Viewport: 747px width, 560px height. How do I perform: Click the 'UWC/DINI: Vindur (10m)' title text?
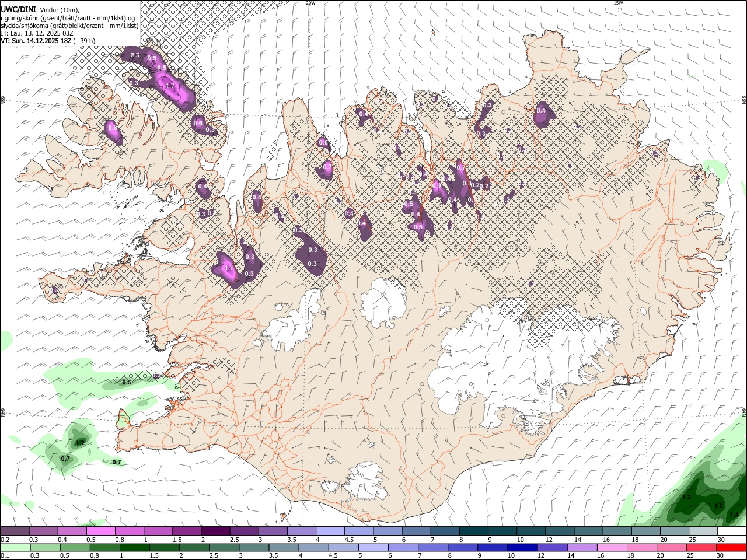tap(40, 9)
